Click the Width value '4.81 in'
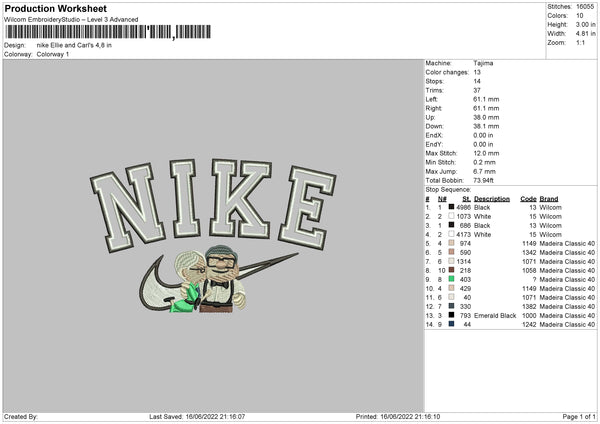Viewport: 600px width, 424px height. 586,34
